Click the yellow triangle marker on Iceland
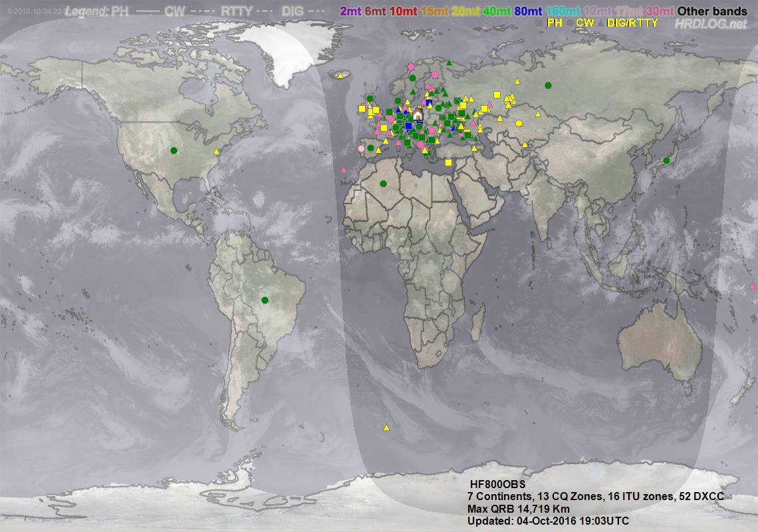This screenshot has width=758, height=532. point(340,76)
